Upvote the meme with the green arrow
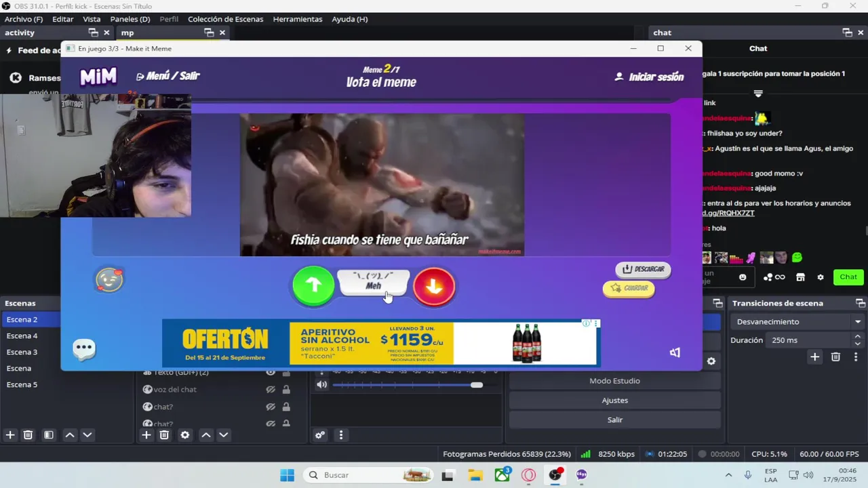Screen dimensions: 868x488 click(314, 285)
